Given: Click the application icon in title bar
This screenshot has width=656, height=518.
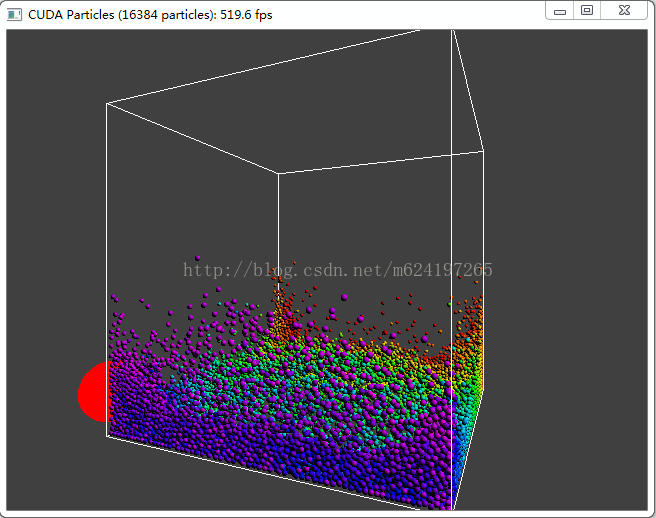Looking at the screenshot, I should pyautogui.click(x=14, y=15).
